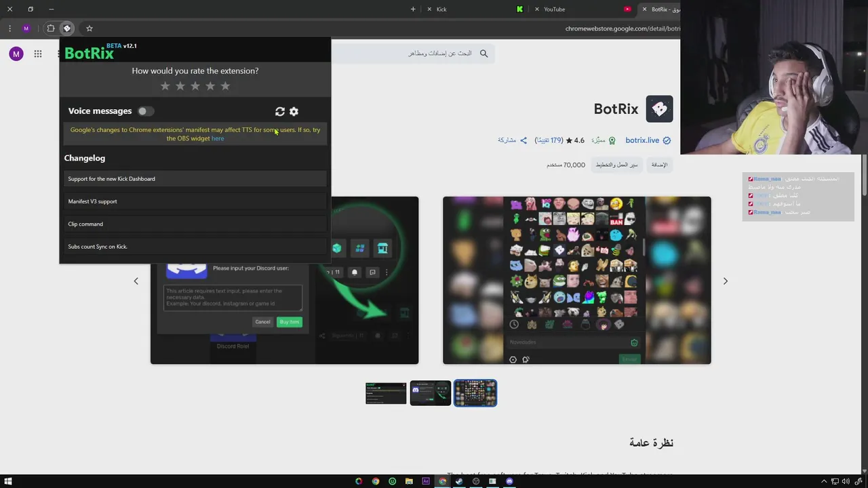Rate the extension five stars

[x=225, y=86]
